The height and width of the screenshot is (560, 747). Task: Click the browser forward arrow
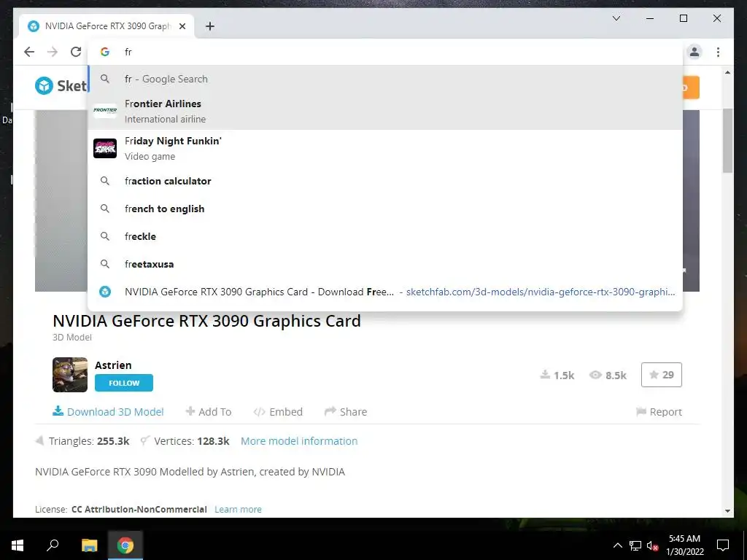click(x=53, y=52)
